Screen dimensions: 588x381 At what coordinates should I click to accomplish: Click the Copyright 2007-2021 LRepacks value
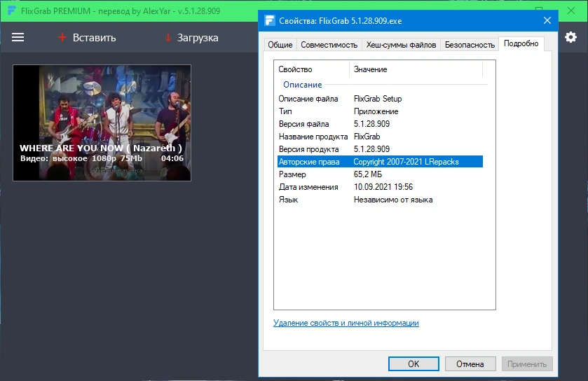(406, 162)
